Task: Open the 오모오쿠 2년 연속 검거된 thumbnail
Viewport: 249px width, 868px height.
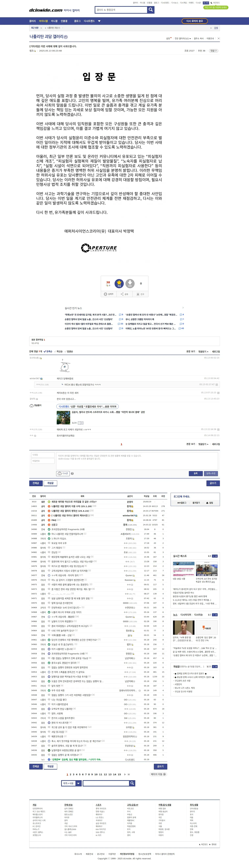Action: (207, 569)
